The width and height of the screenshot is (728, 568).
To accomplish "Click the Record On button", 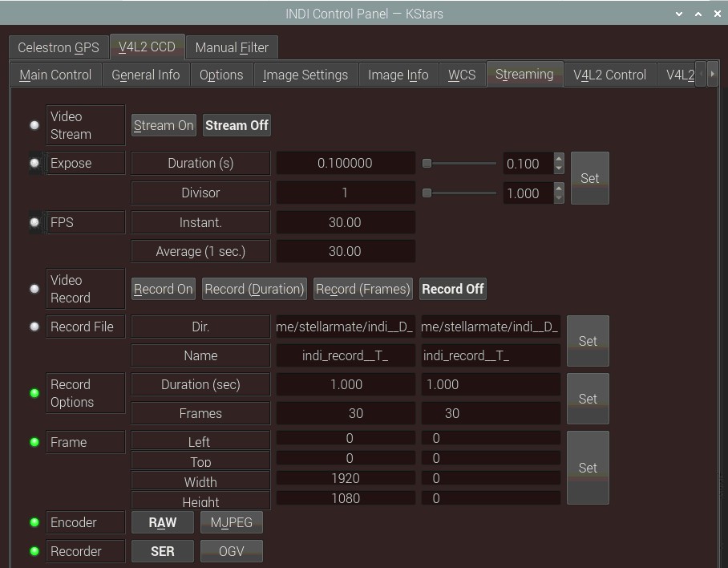I will pos(163,289).
